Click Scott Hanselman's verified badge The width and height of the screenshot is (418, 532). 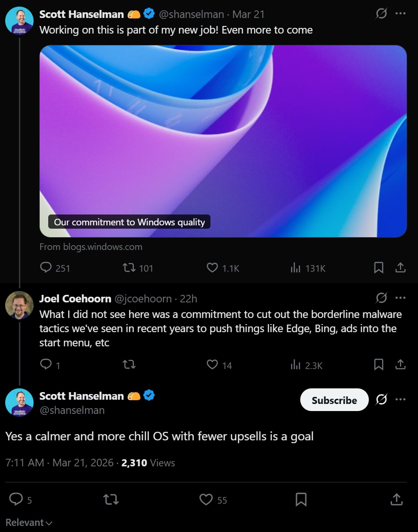click(x=149, y=14)
